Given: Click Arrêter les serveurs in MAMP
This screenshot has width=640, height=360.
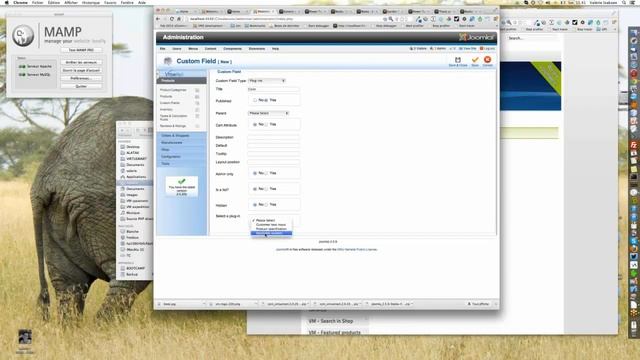Looking at the screenshot, I should 81,62.
